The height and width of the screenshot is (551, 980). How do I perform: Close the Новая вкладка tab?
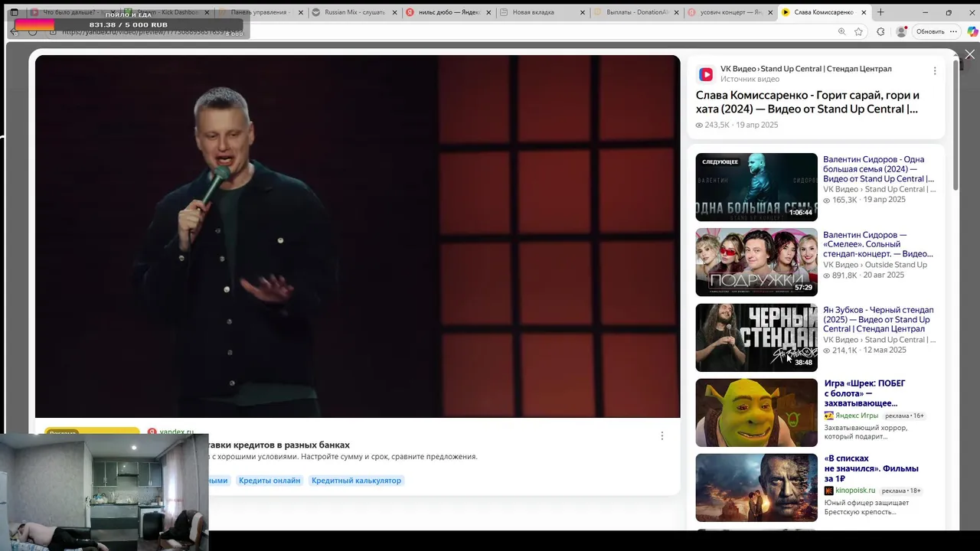(583, 12)
